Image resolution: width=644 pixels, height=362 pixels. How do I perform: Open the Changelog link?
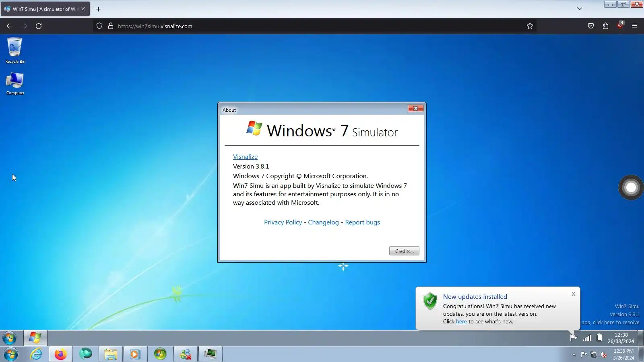323,222
